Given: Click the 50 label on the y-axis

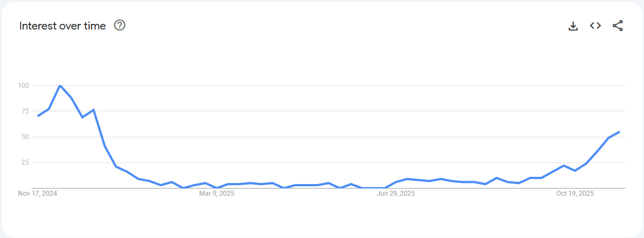Looking at the screenshot, I should tap(24, 137).
